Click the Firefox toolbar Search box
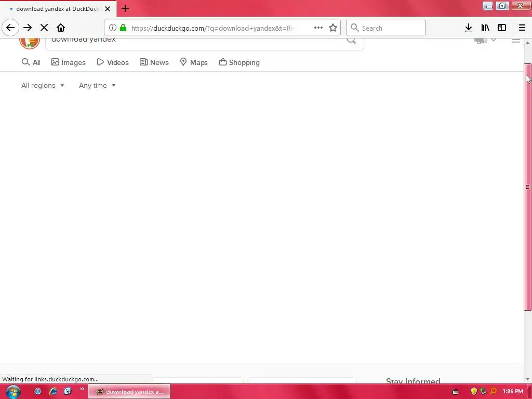The image size is (532, 399). pos(385,28)
